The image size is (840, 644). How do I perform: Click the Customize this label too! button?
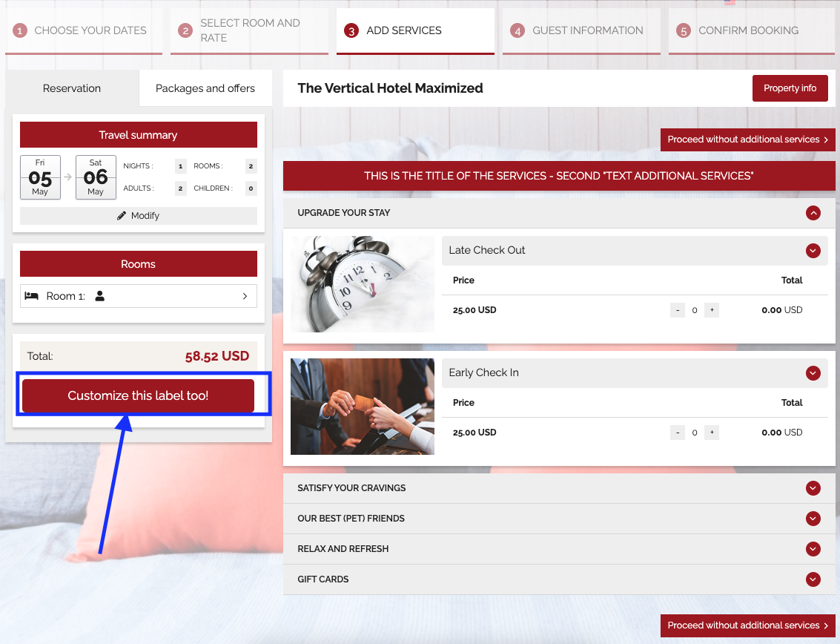tap(138, 395)
